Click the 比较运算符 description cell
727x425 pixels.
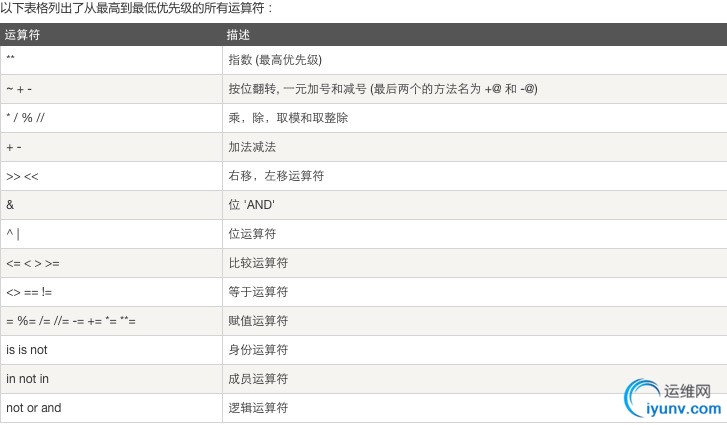tap(258, 263)
